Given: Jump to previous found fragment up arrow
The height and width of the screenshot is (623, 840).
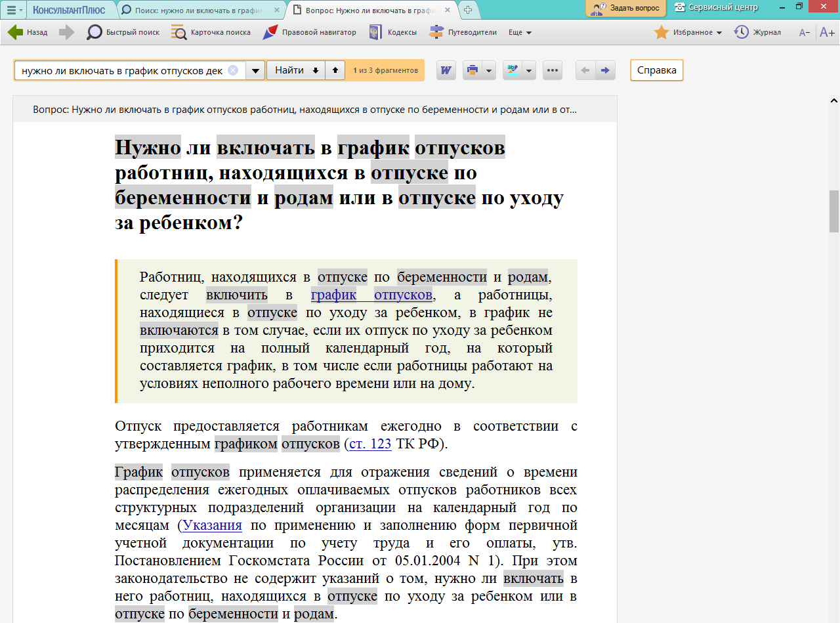Looking at the screenshot, I should click(335, 70).
